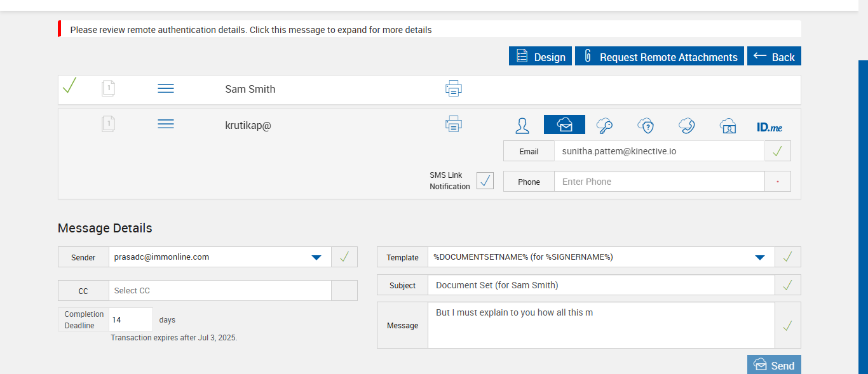Go Back using the Back button

tap(774, 57)
